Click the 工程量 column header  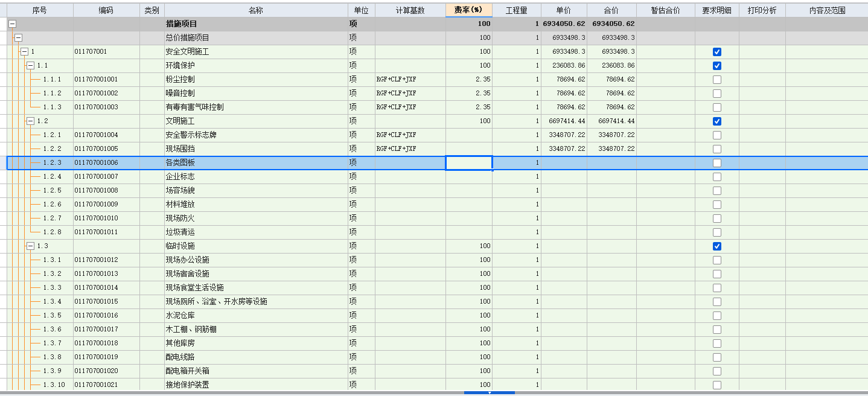(517, 10)
